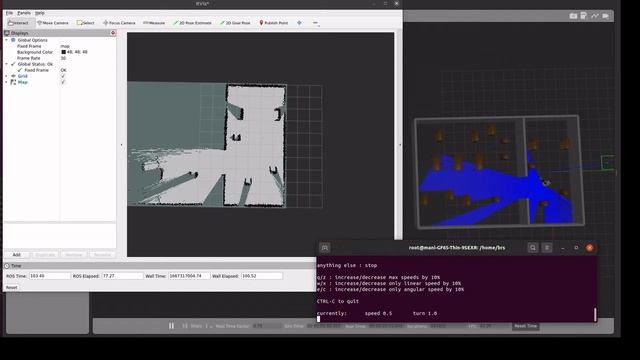640x360 pixels.
Task: Click the Gazebo log data icon
Action: tap(584, 16)
